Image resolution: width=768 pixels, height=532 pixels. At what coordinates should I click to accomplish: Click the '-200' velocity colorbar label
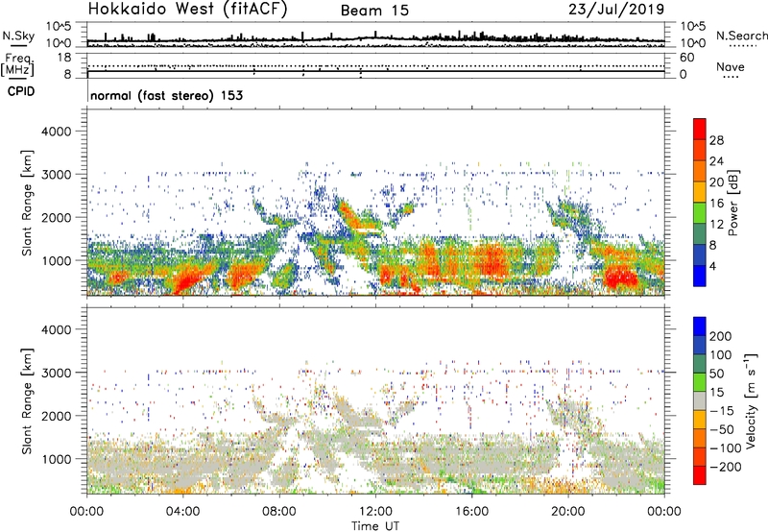click(726, 467)
